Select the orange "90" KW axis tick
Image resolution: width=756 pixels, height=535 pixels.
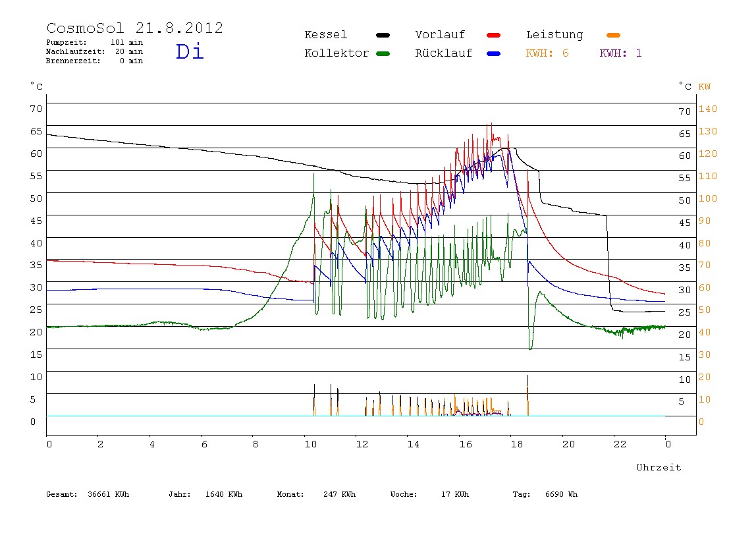(x=705, y=221)
